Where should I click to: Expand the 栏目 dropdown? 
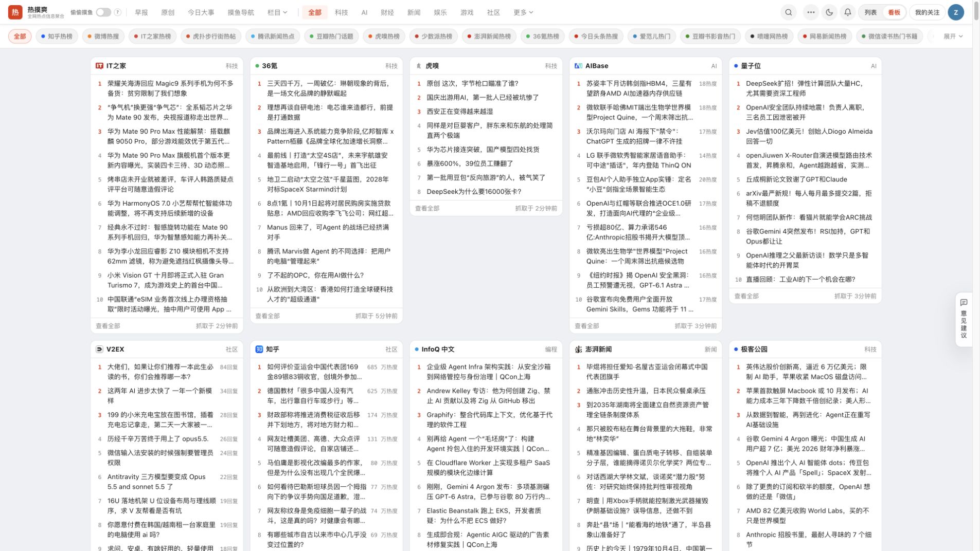pos(277,12)
